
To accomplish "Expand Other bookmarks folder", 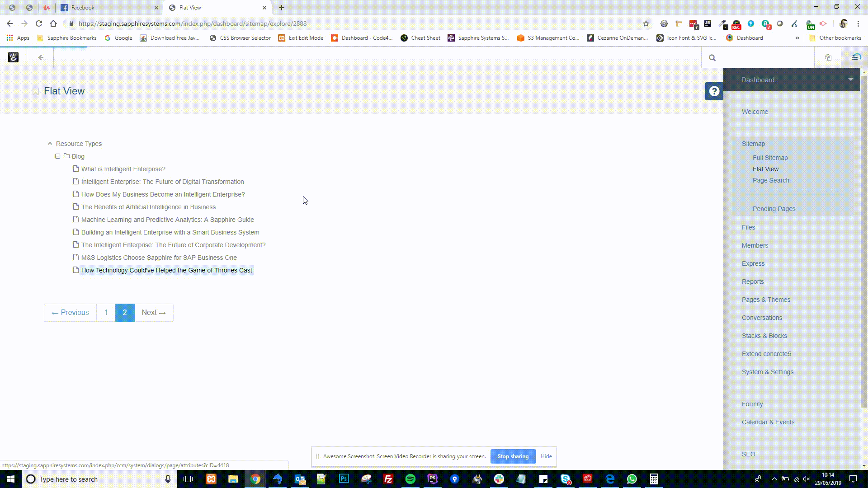I will click(835, 38).
